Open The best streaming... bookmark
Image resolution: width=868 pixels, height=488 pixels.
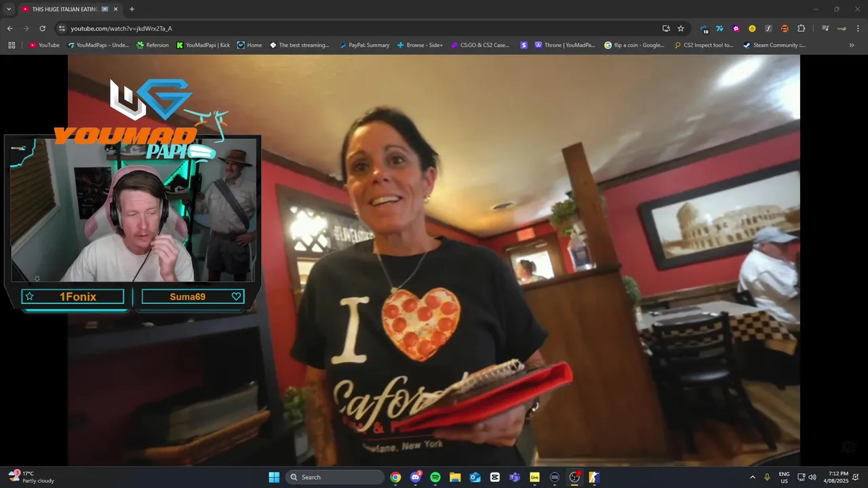click(299, 45)
